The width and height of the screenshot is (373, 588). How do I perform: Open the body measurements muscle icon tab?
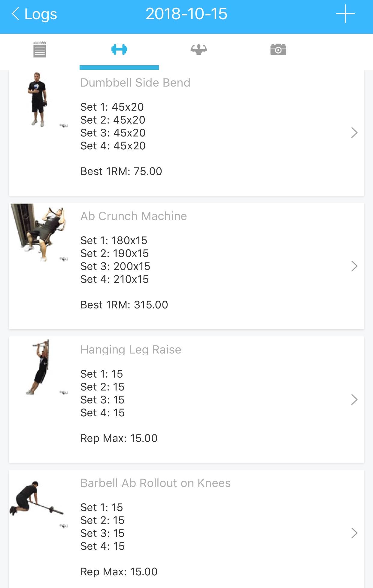click(199, 49)
